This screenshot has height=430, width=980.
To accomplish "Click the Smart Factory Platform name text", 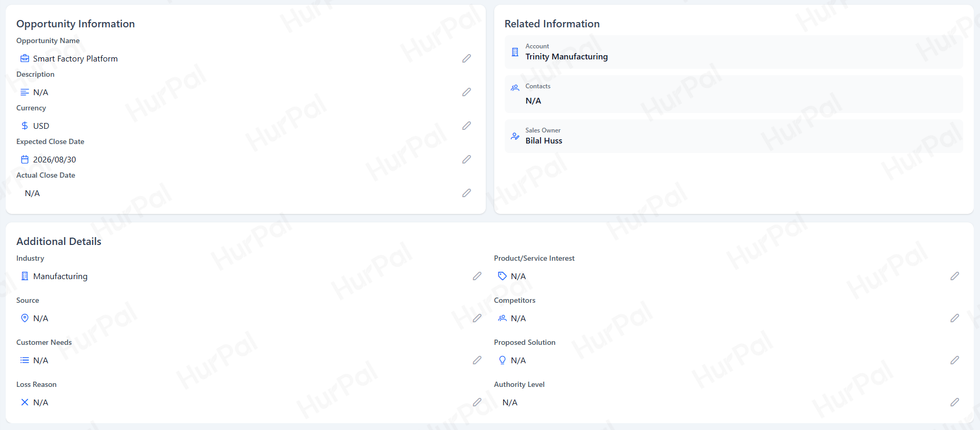I will tap(75, 58).
